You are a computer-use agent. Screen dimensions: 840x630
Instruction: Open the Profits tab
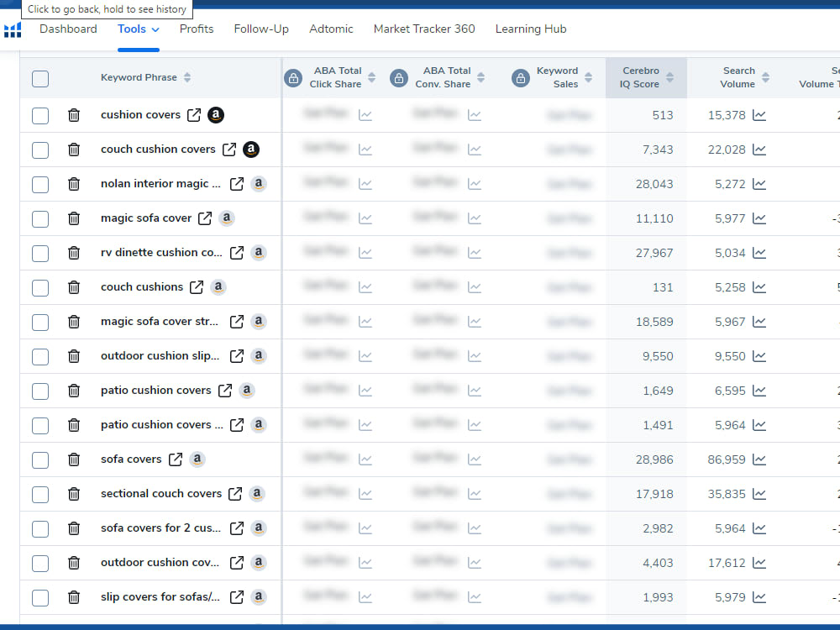197,29
